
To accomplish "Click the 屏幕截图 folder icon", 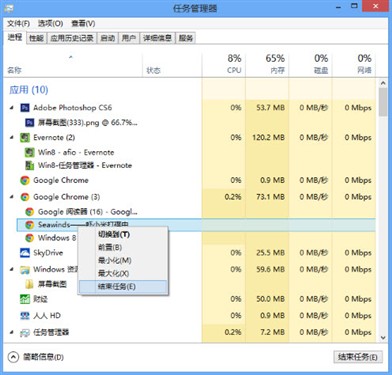I will coord(29,284).
